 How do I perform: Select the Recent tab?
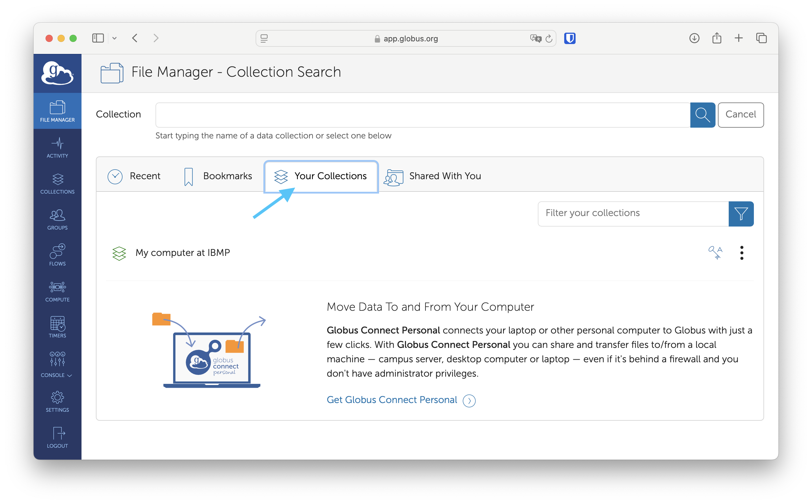(x=134, y=176)
